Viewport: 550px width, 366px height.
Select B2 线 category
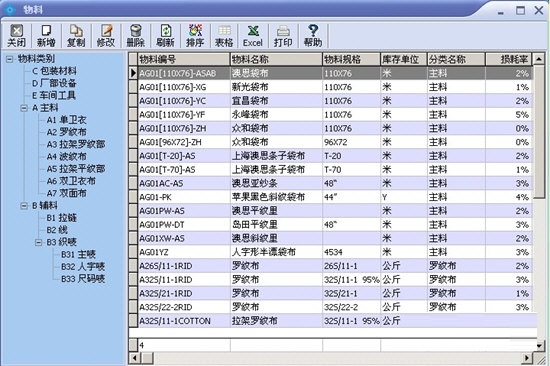point(57,230)
